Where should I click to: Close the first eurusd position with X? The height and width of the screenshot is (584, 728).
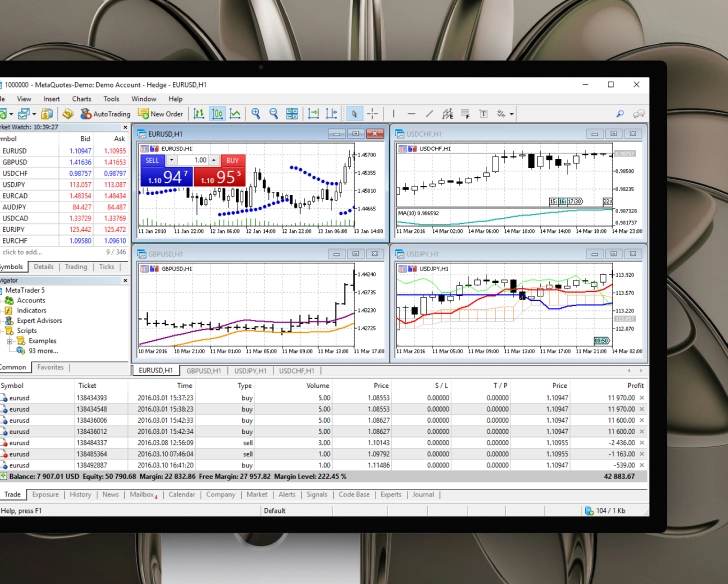click(641, 398)
